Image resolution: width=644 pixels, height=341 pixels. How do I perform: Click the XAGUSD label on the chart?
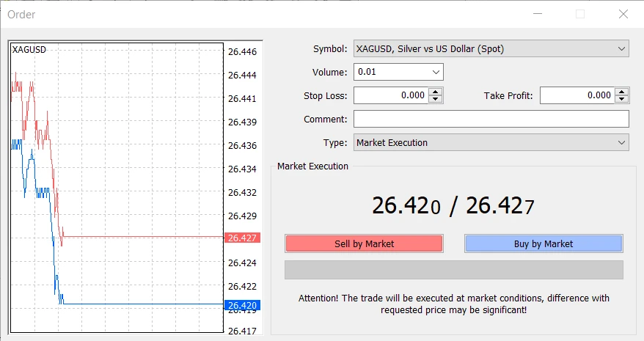click(29, 50)
